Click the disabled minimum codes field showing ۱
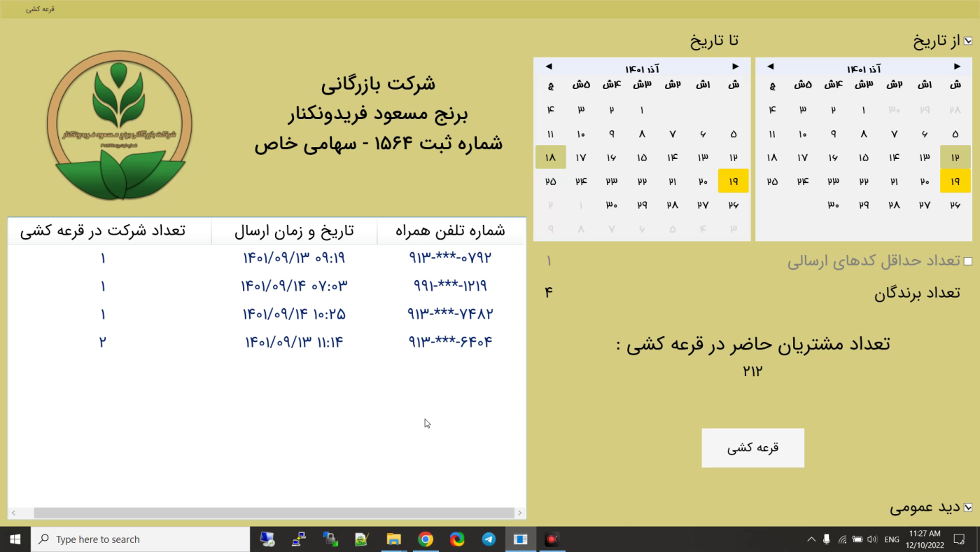This screenshot has height=552, width=980. click(x=549, y=261)
